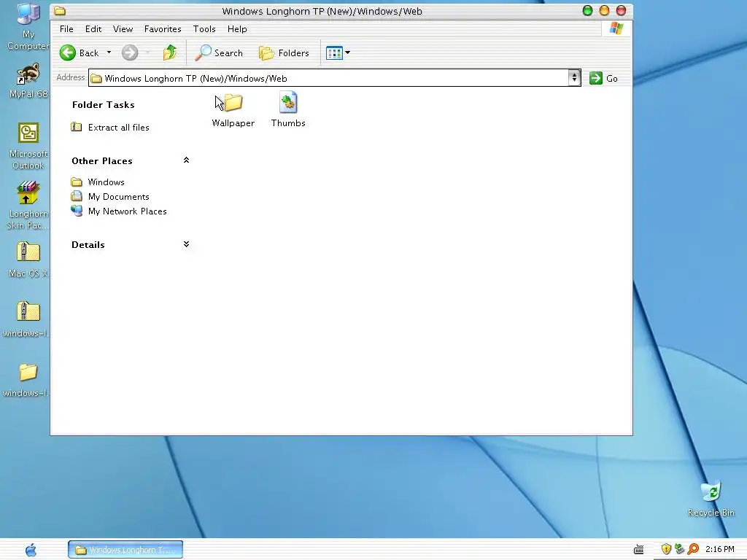Select the zipped windows-l desktop icon
This screenshot has height=560, width=747.
click(28, 320)
